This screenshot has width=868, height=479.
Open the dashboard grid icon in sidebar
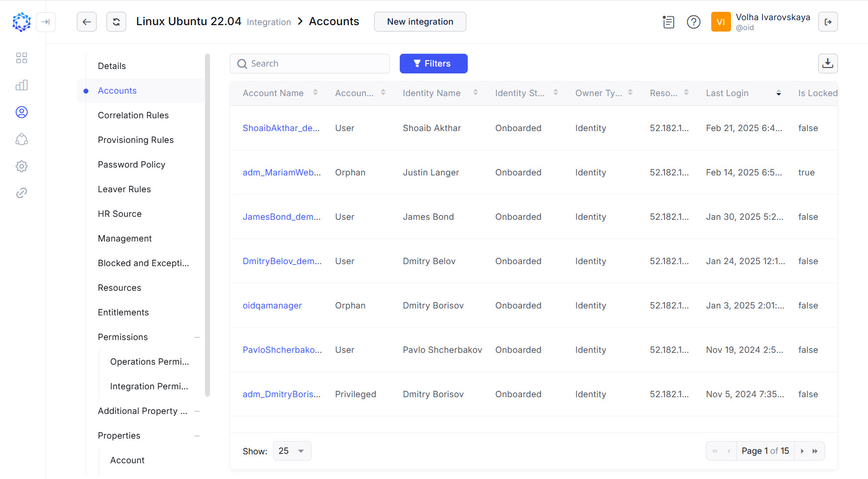(x=22, y=58)
